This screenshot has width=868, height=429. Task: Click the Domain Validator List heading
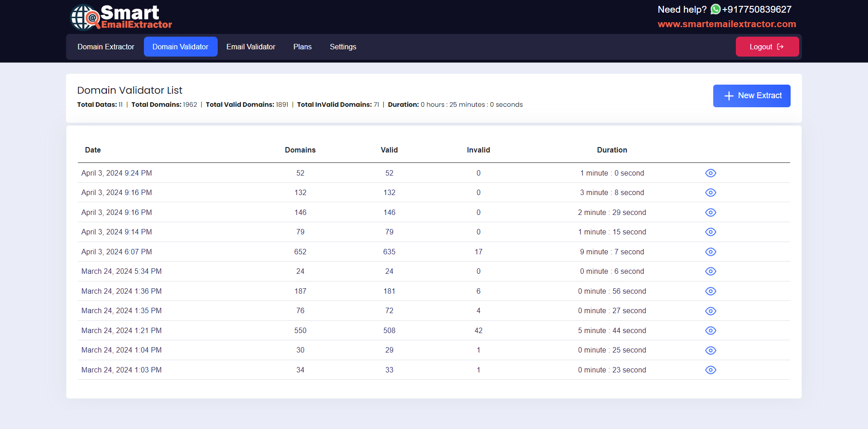coord(130,90)
